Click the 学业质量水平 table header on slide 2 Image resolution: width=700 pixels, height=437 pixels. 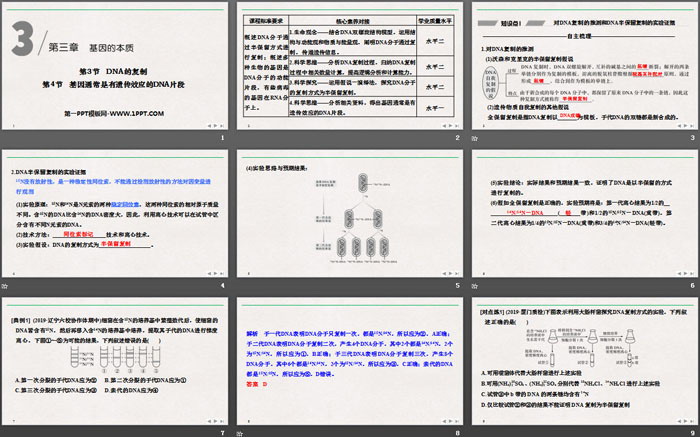pos(435,21)
